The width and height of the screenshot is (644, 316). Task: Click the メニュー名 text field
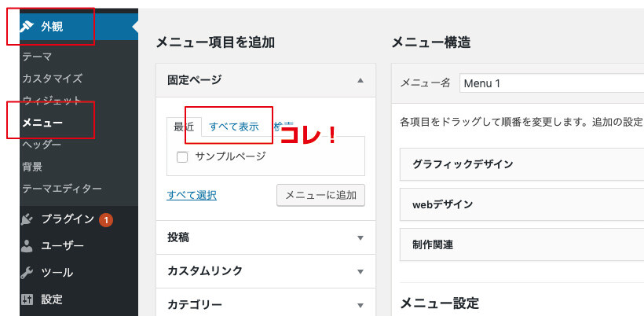(x=550, y=83)
